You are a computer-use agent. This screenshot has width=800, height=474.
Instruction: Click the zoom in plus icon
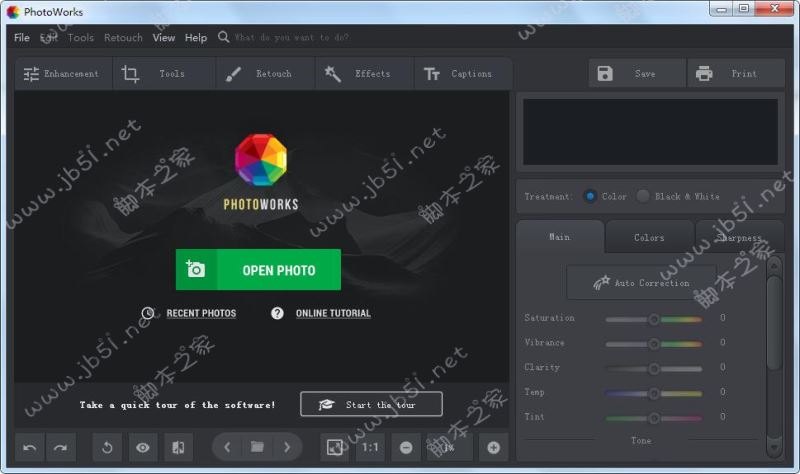pos(493,447)
